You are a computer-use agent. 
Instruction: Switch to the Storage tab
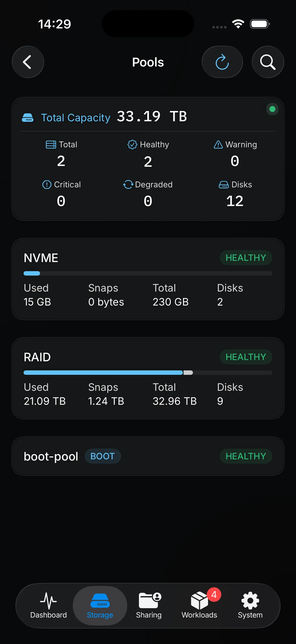pyautogui.click(x=100, y=606)
